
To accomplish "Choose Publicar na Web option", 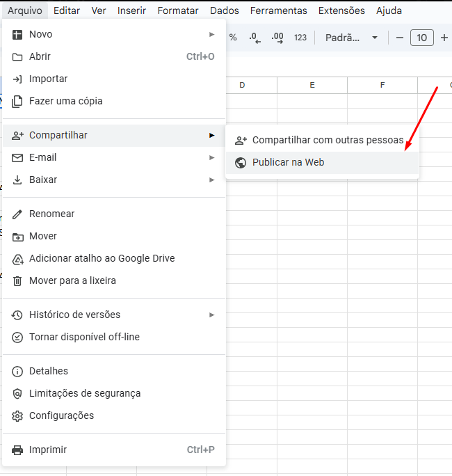I will [322, 162].
